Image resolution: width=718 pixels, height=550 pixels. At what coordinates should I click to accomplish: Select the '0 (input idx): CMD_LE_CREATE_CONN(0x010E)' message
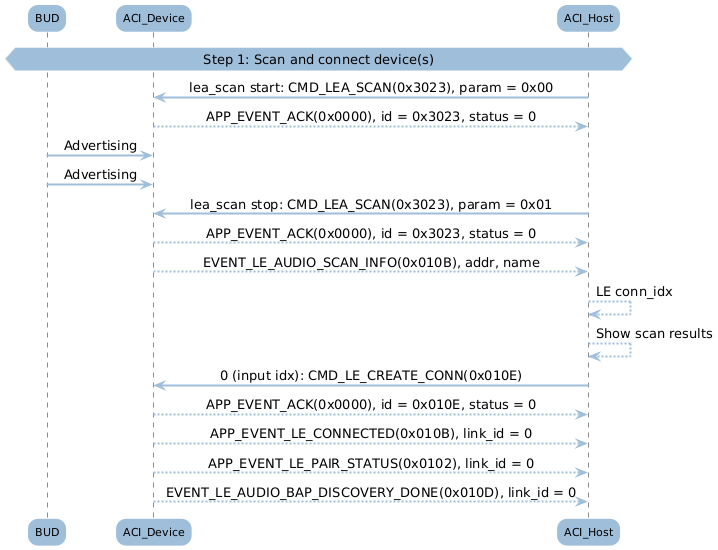coord(371,376)
